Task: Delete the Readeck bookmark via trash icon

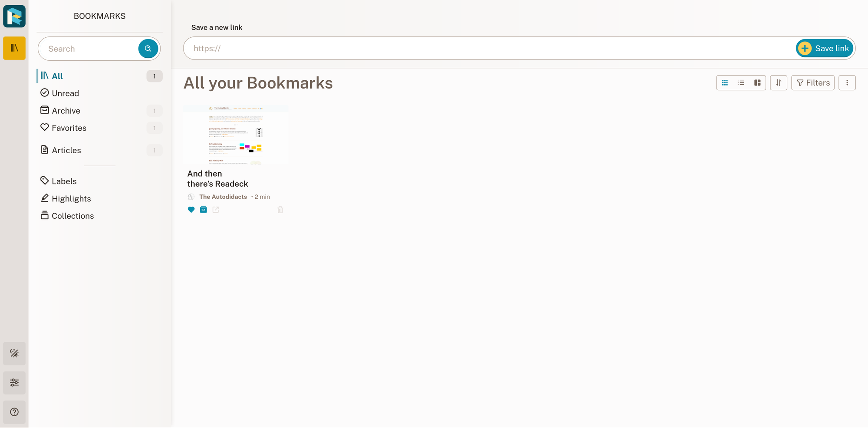Action: (x=280, y=210)
